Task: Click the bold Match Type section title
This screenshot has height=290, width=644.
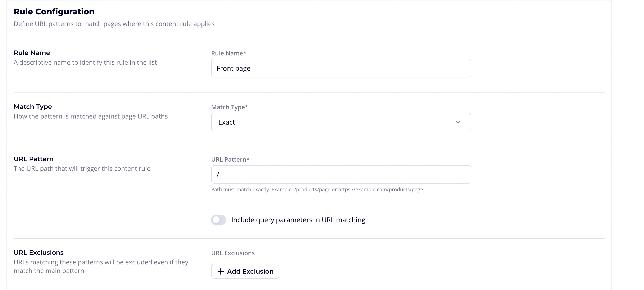Action: (x=33, y=107)
